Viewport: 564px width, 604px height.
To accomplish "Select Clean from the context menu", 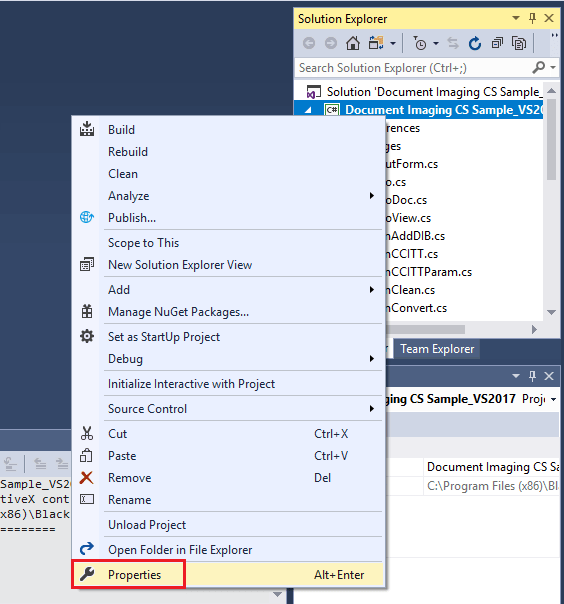I will 123,174.
